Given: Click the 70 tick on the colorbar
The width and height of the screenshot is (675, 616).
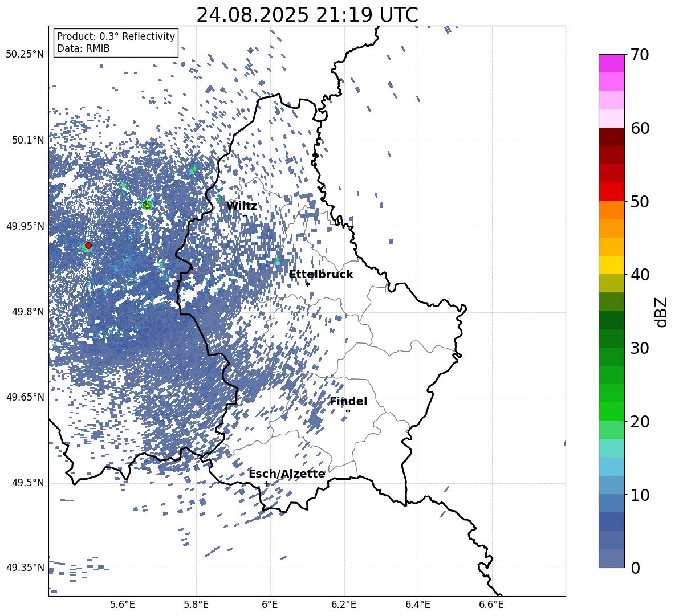Looking at the screenshot, I should 640,55.
